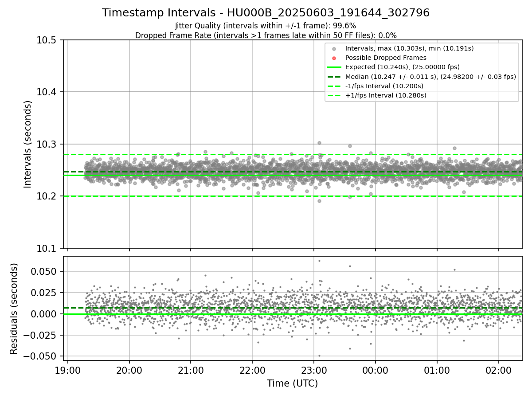Click the dark green dashed Median legend sample
532x399 pixels.
[334, 76]
